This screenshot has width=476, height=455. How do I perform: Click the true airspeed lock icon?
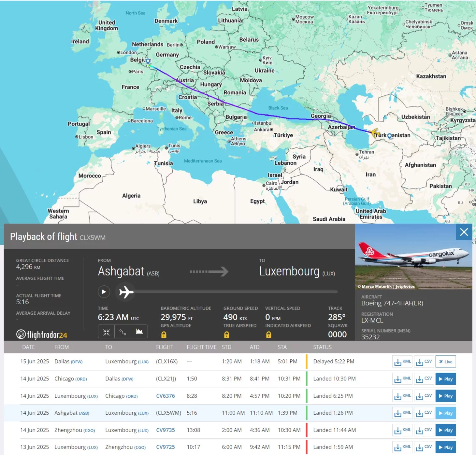coord(227,335)
